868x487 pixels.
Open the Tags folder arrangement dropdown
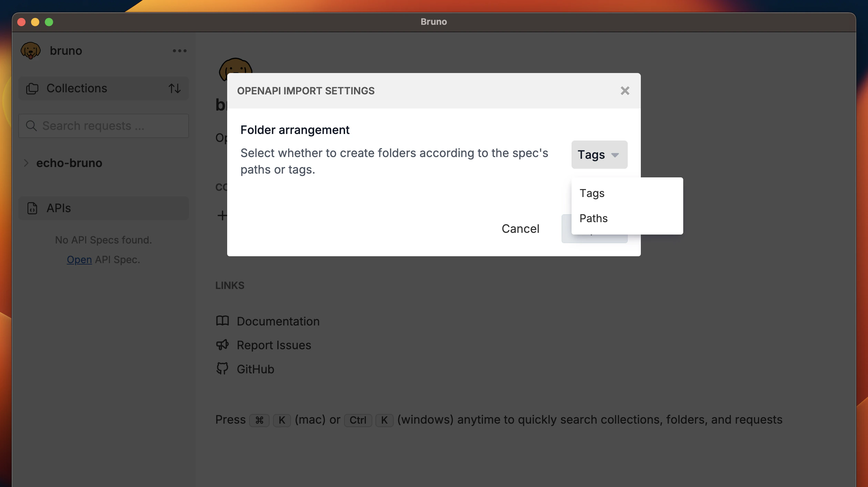(599, 155)
